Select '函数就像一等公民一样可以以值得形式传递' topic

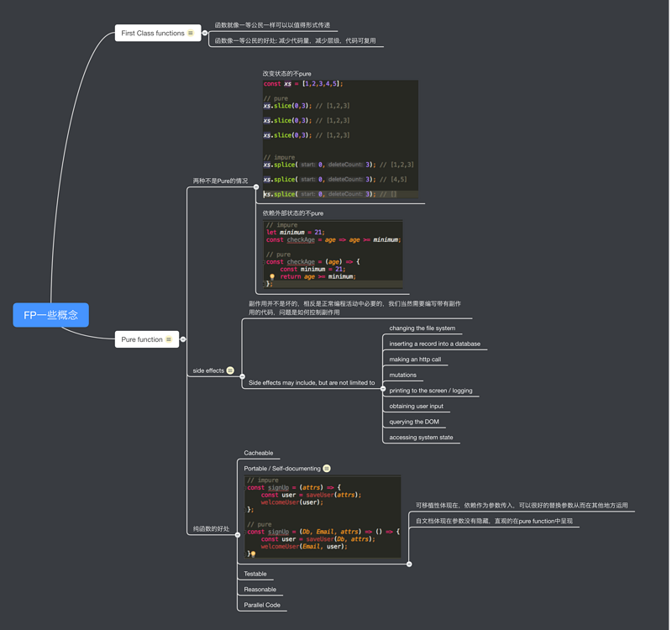click(x=272, y=25)
